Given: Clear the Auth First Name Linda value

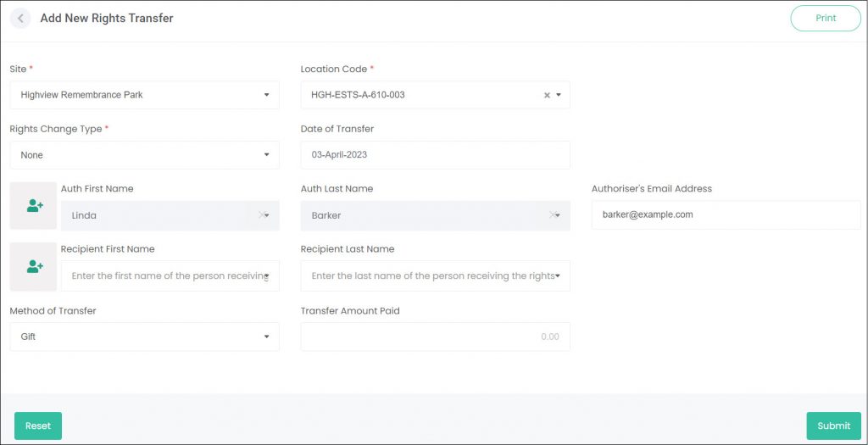Looking at the screenshot, I should tap(261, 214).
